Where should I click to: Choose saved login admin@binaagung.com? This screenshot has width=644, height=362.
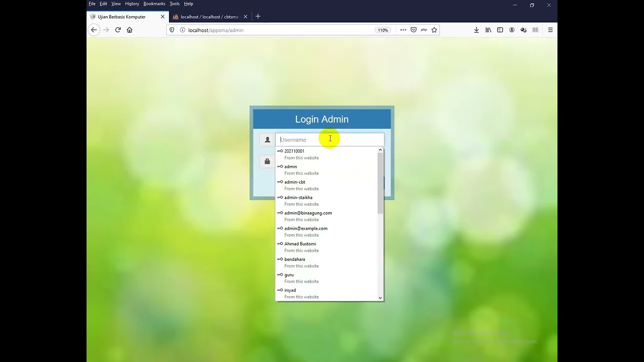[326, 216]
